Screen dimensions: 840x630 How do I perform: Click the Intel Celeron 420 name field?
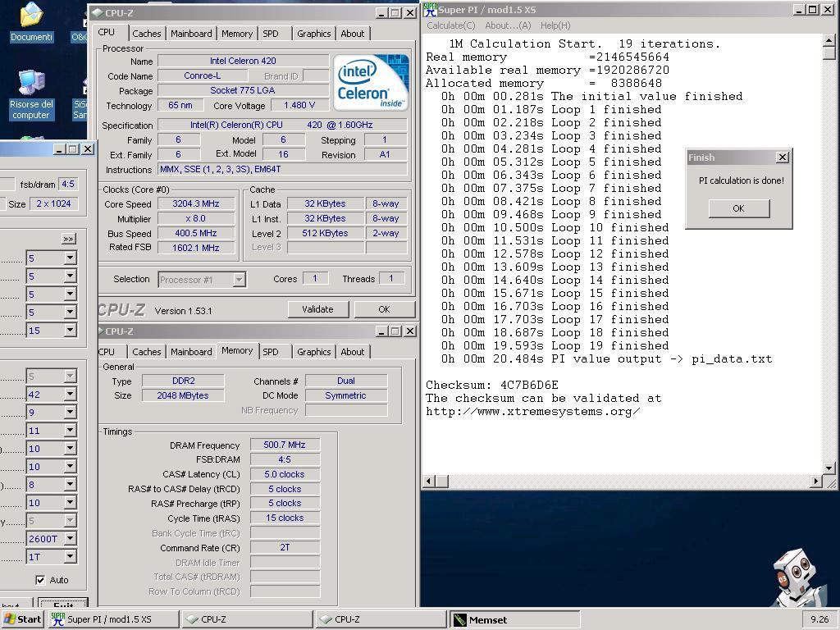[243, 61]
